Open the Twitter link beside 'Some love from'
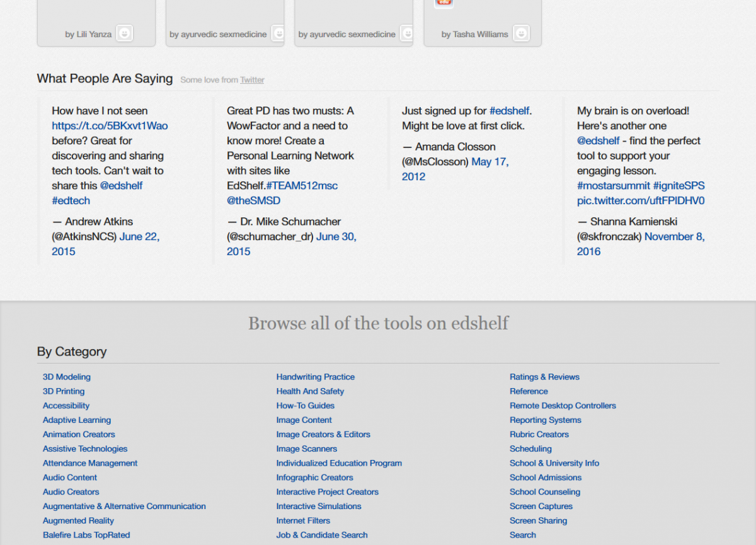This screenshot has width=756, height=545. tap(252, 80)
